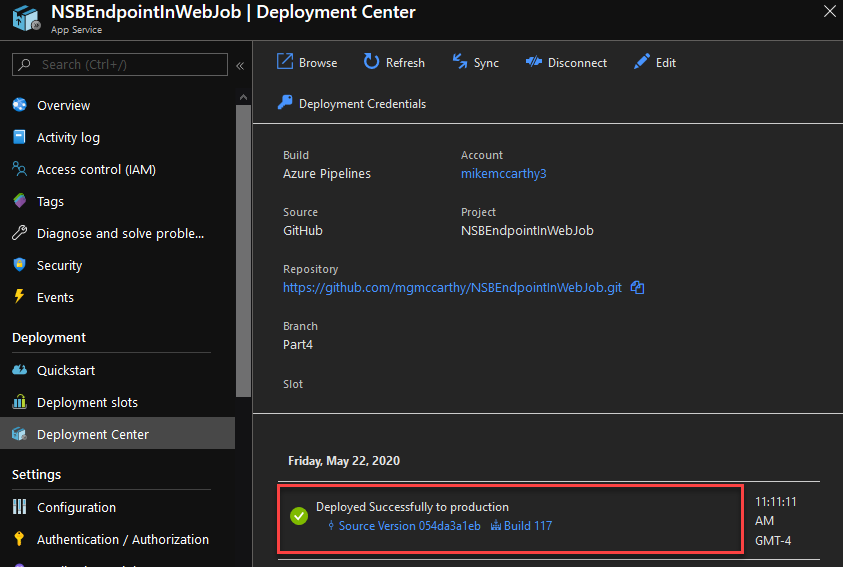Click the Edit button label

666,63
